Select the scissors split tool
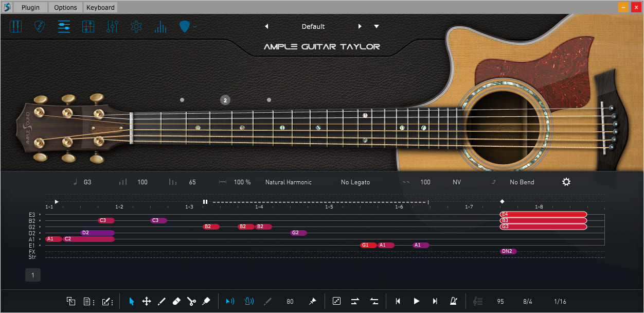 [191, 301]
